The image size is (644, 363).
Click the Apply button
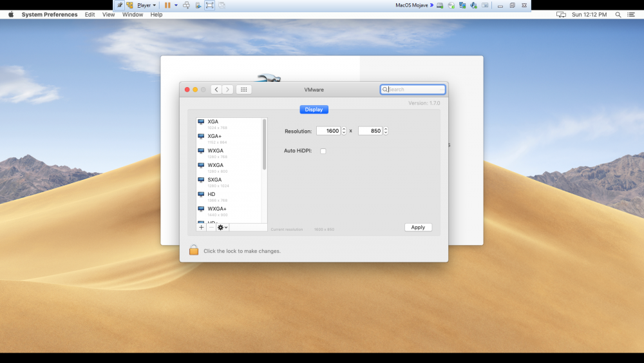pos(418,228)
